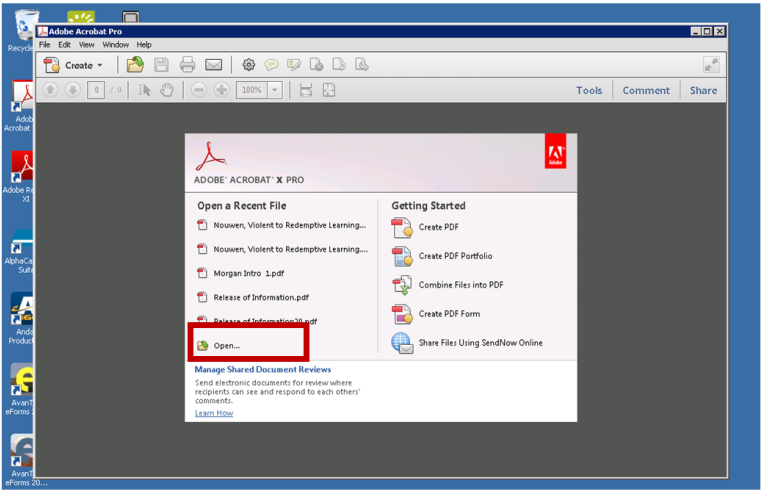Click the Combine Files into PDF icon

click(402, 285)
